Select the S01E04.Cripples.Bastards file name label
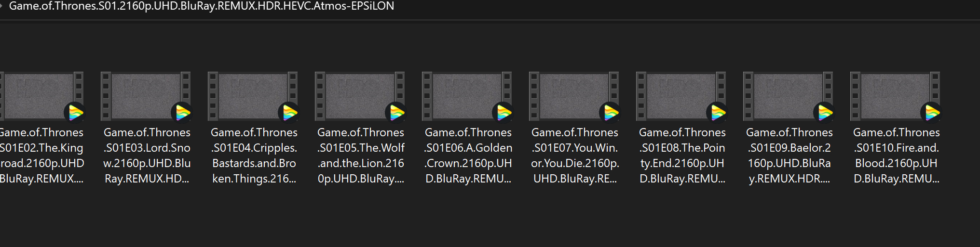The image size is (980, 247). pos(254,155)
